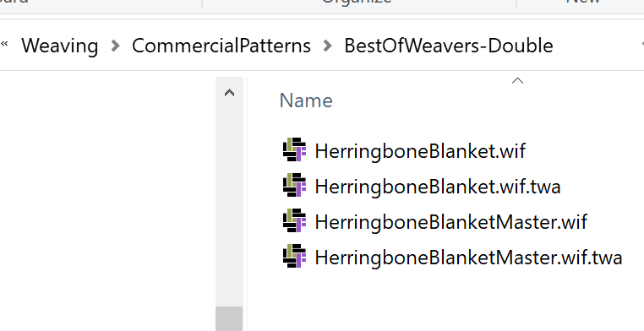Click the sort direction arrow above Name

[x=517, y=81]
